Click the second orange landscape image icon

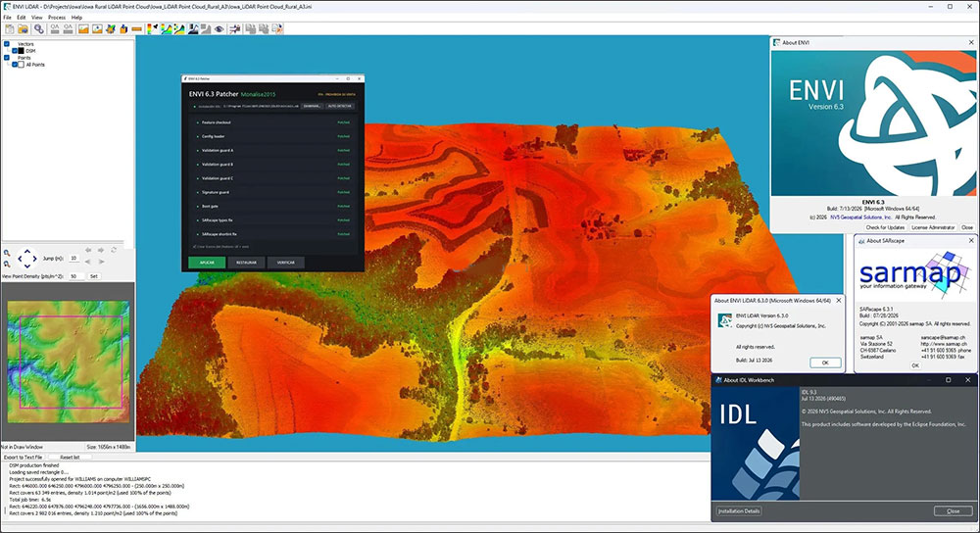tap(97, 28)
